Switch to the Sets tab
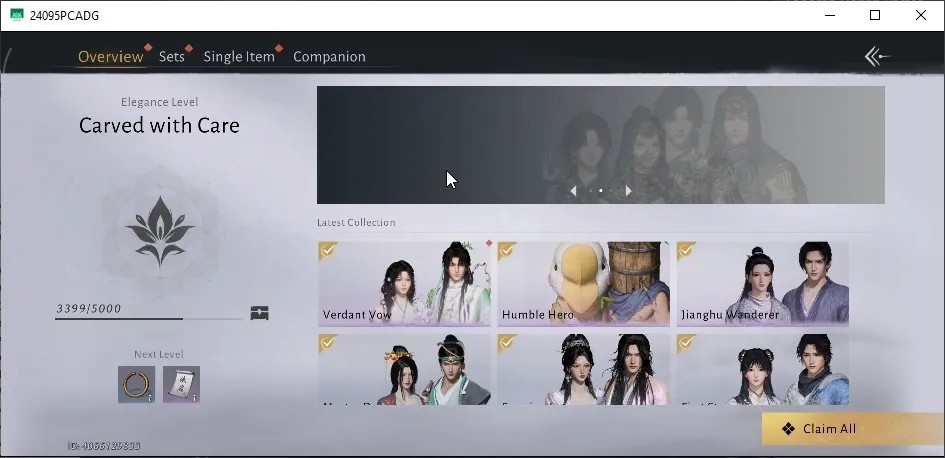The height and width of the screenshot is (458, 945). (172, 57)
